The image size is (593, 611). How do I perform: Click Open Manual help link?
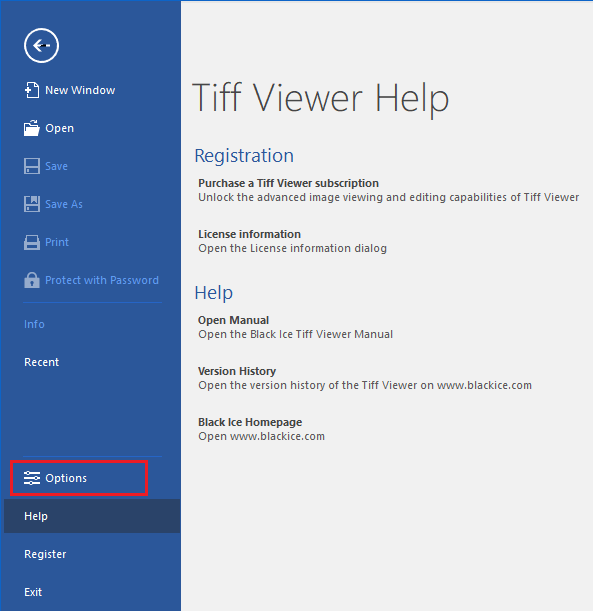[233, 320]
